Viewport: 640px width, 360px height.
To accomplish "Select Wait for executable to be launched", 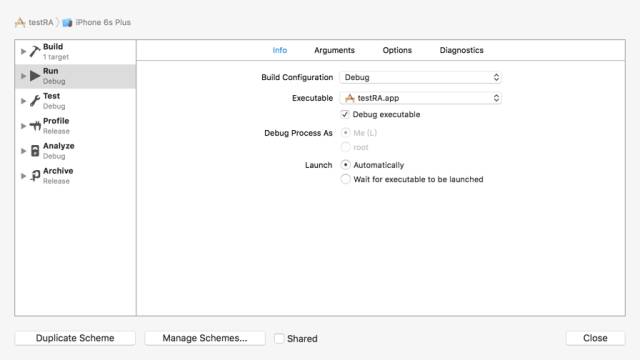I will [345, 179].
